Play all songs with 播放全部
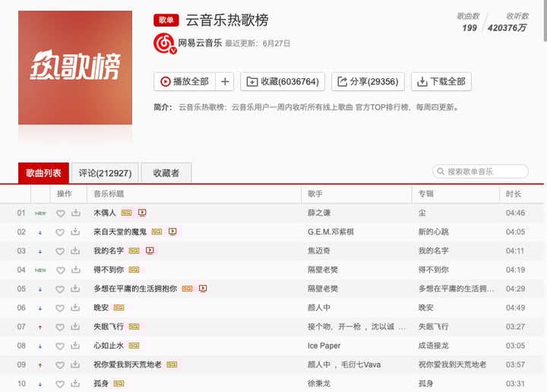This screenshot has width=547, height=392. [185, 81]
